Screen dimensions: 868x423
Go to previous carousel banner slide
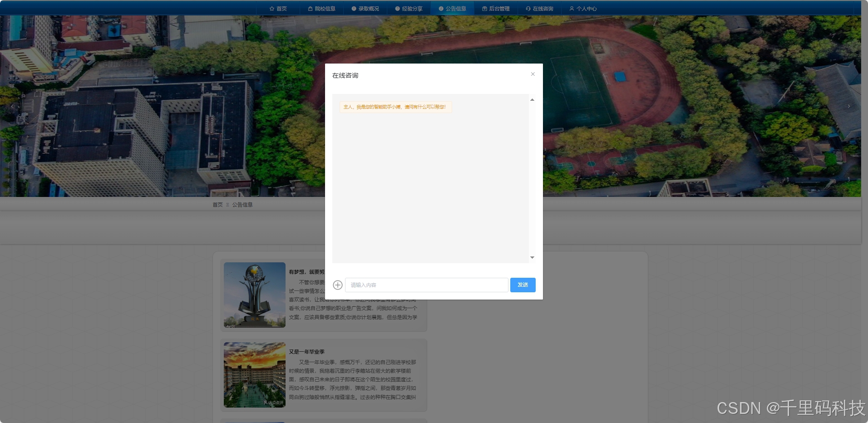(12, 106)
